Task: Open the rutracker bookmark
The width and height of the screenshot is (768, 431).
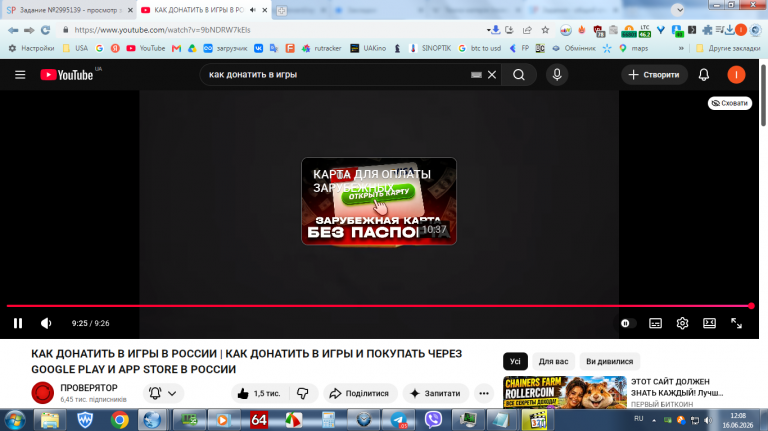Action: pyautogui.click(x=322, y=48)
